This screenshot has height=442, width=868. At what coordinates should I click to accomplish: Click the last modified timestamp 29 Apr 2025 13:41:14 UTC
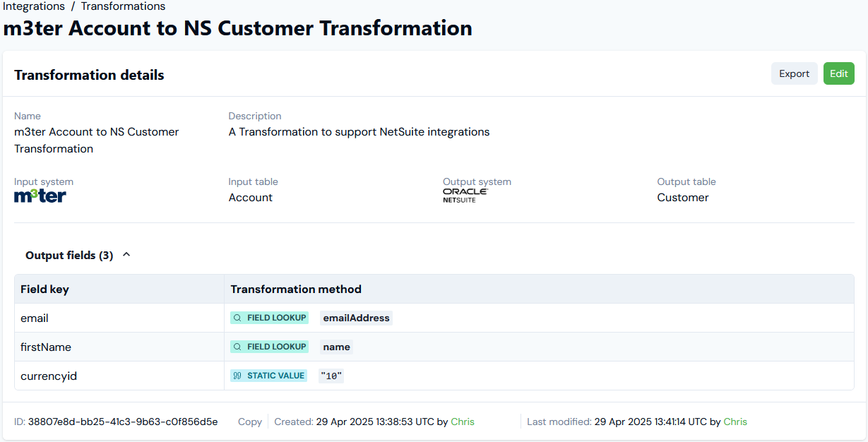point(650,422)
